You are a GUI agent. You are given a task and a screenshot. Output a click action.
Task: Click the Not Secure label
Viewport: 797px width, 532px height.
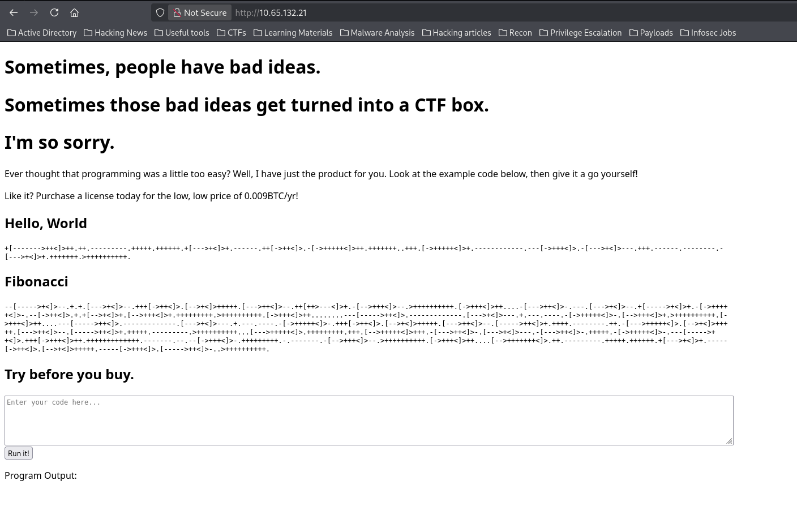coord(205,12)
